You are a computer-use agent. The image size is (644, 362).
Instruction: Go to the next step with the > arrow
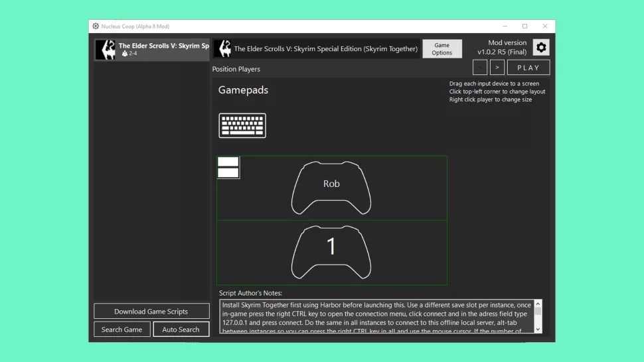(497, 68)
